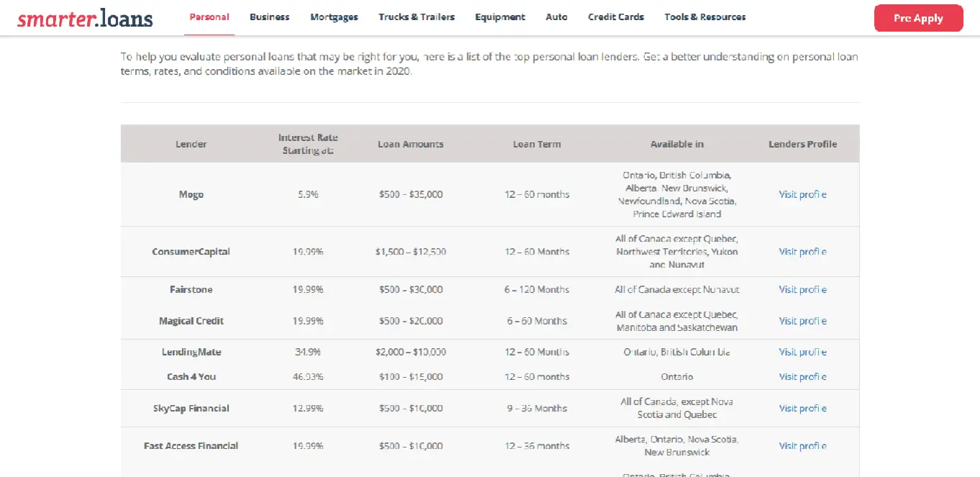
Task: Select the ConsumerCapital lender name
Action: pyautogui.click(x=191, y=252)
